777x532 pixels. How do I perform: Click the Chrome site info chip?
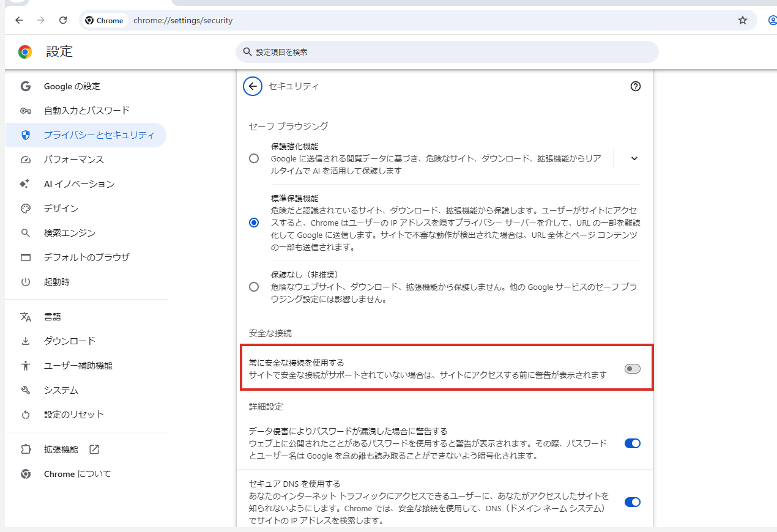[104, 20]
